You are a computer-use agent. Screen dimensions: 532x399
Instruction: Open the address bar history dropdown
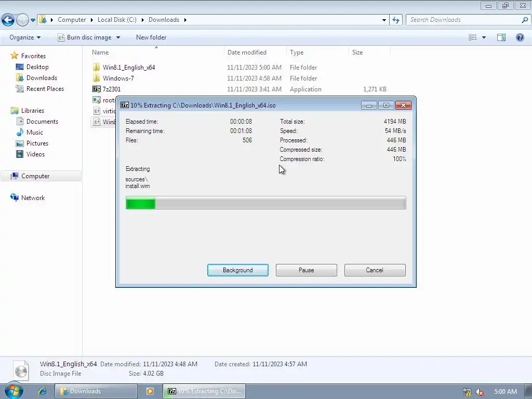point(384,20)
